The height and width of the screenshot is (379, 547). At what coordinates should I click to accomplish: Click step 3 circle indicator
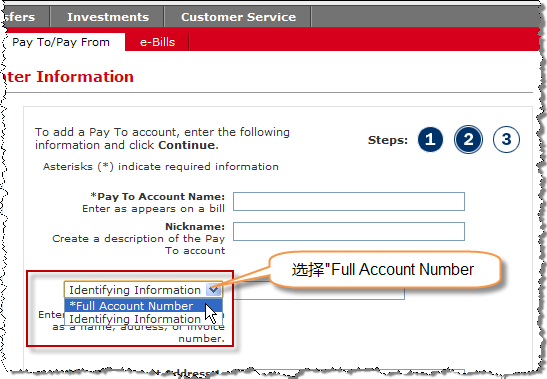506,140
